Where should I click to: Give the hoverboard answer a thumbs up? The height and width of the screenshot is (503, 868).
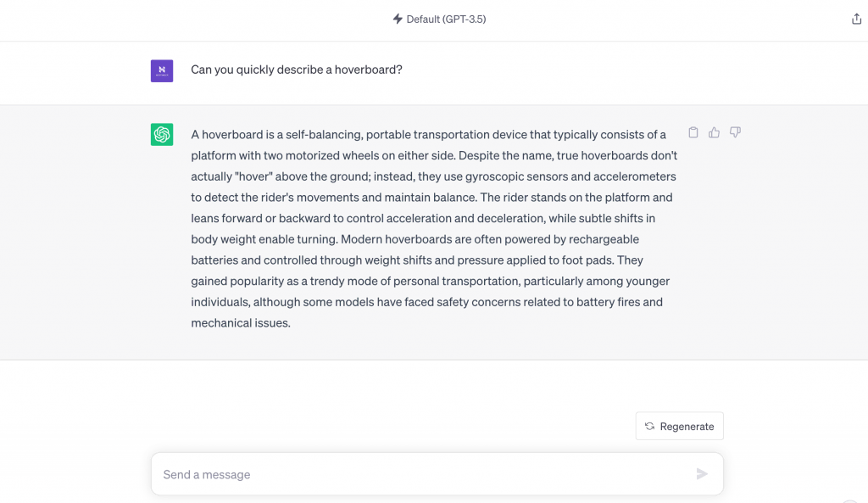pyautogui.click(x=715, y=132)
